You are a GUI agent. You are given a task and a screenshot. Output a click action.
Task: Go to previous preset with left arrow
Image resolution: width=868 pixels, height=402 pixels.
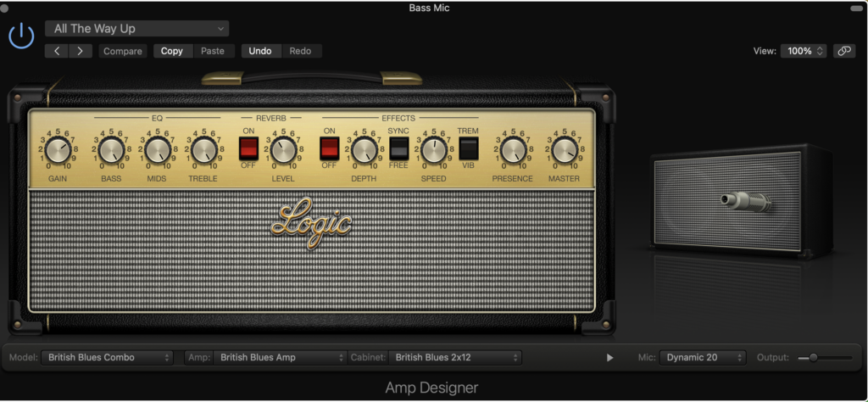[x=57, y=51]
